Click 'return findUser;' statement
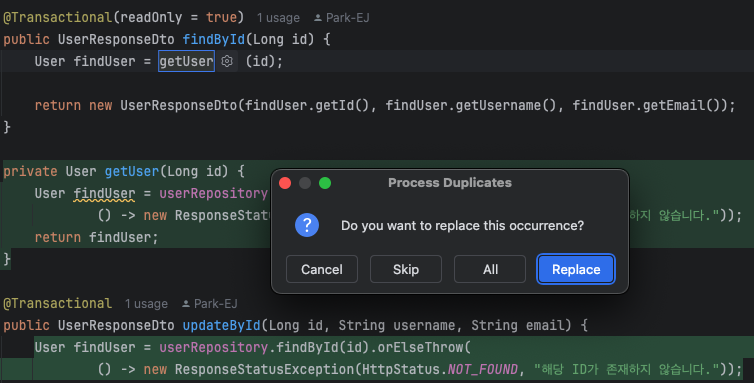 pos(96,237)
